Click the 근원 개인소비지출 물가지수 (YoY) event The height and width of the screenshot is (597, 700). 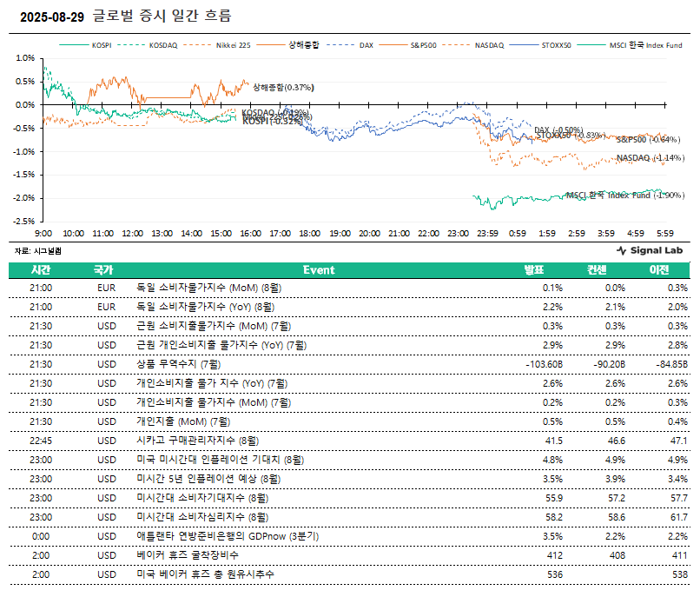point(221,345)
